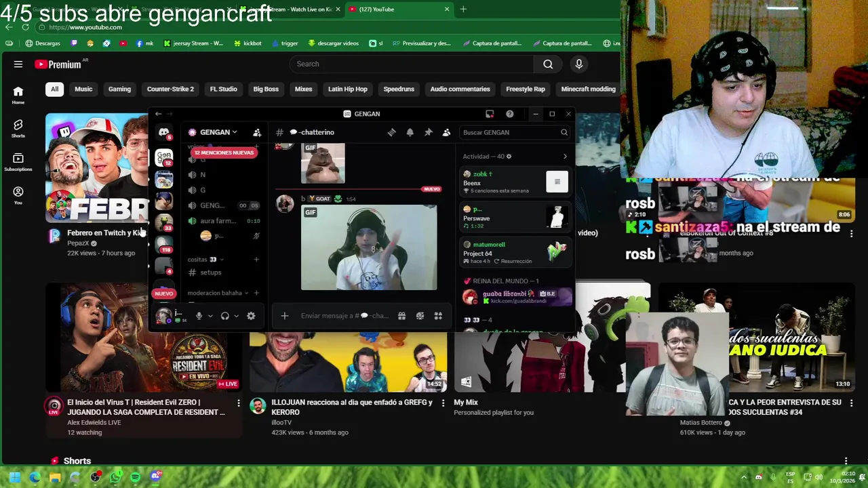Open Perswave listening activity card

515,217
